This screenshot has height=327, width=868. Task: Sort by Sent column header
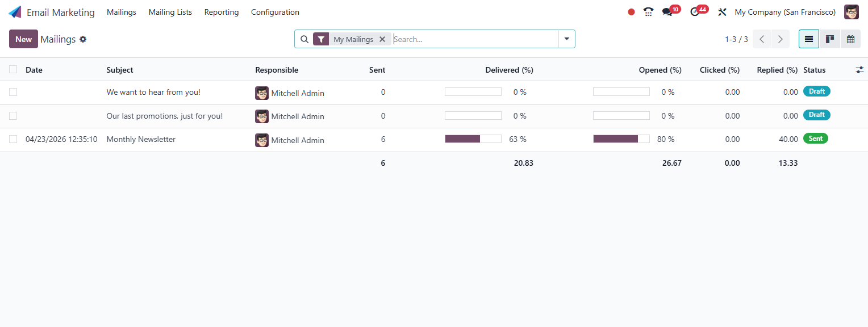[377, 70]
